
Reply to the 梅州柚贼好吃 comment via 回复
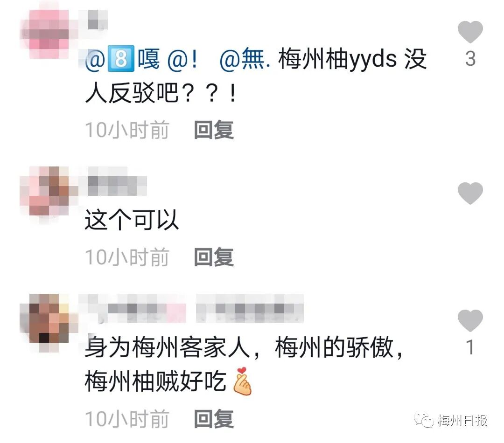tap(214, 419)
